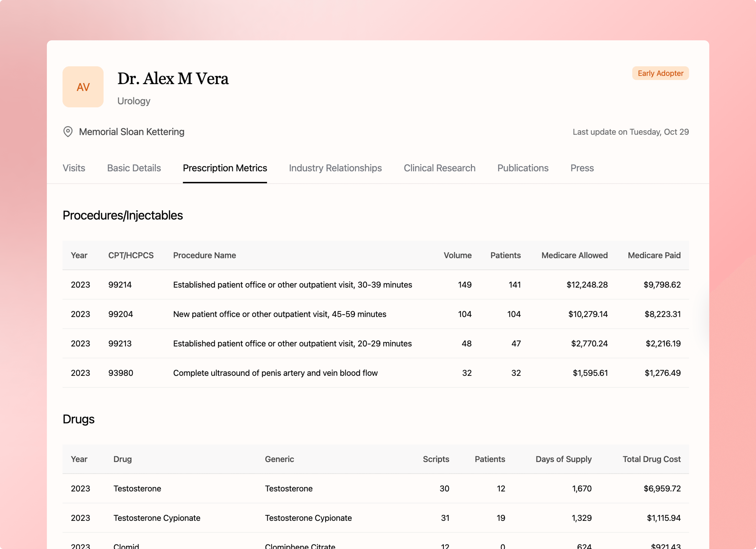This screenshot has width=756, height=549.
Task: Click the AV avatar thumbnail
Action: (83, 87)
